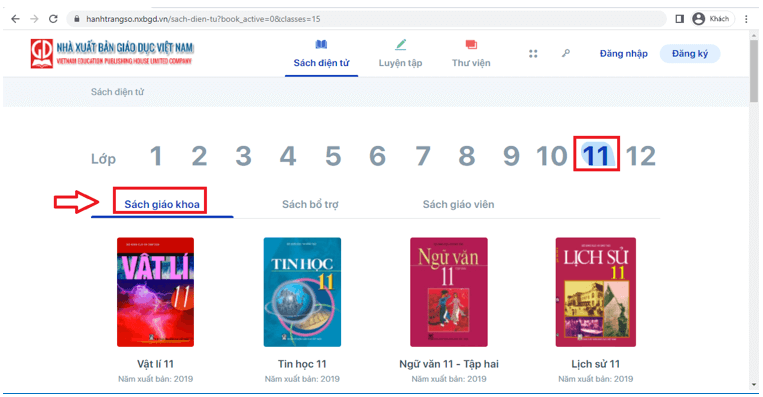This screenshot has height=397, width=763.
Task: Select grade 10 in Lớp row
Action: coord(552,156)
